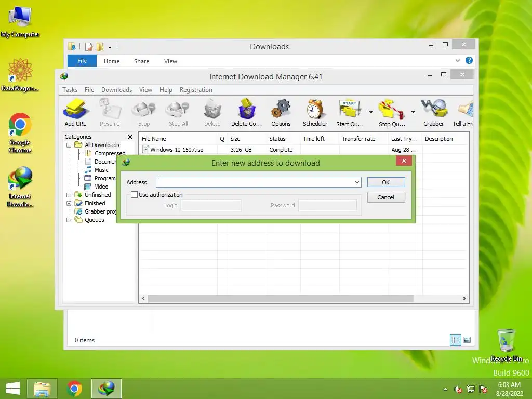Launch the Grabber tool icon

click(x=434, y=113)
